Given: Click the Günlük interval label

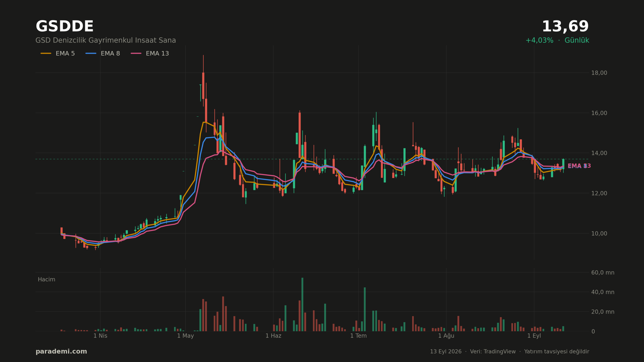Looking at the screenshot, I should 577,41.
